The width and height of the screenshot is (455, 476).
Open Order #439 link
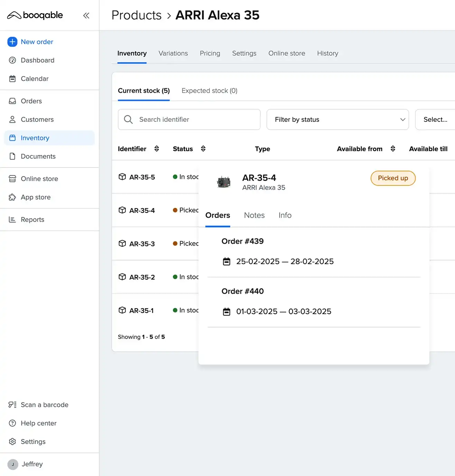pyautogui.click(x=242, y=241)
